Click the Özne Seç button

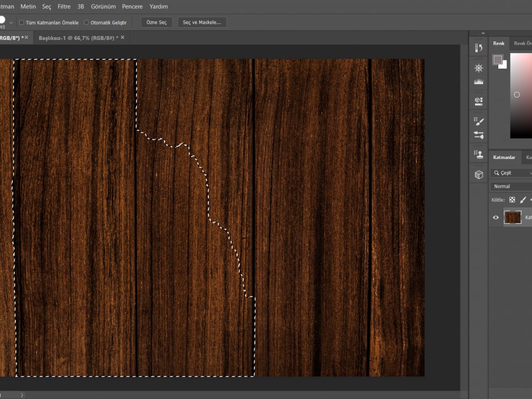[157, 22]
